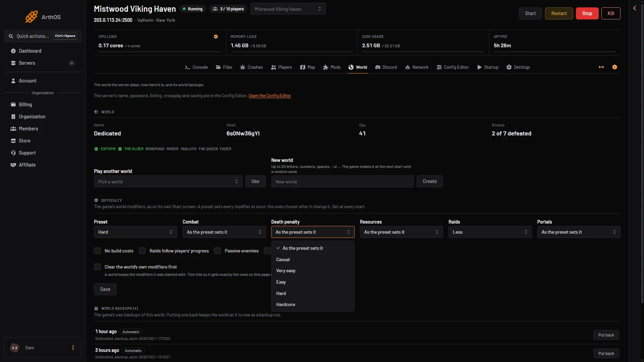Click the CPU load gear icon

pyautogui.click(x=216, y=37)
